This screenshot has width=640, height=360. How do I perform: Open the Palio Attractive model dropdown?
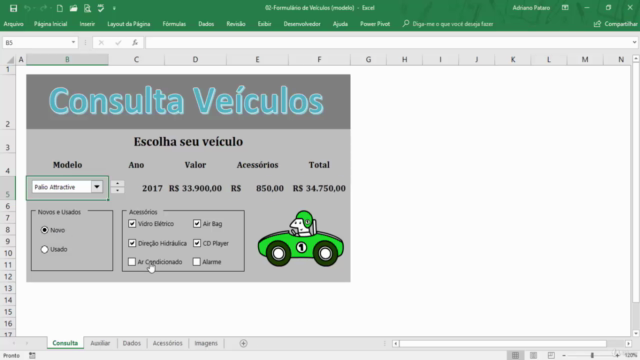pos(97,187)
